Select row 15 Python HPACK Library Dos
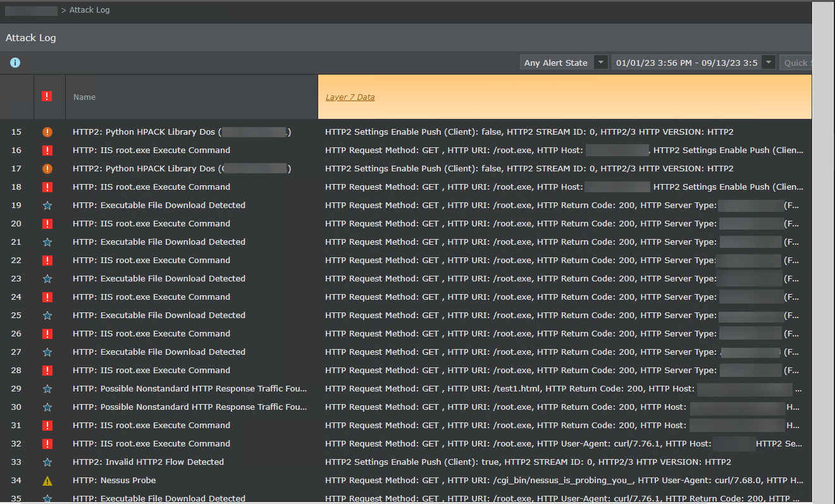 click(182, 132)
